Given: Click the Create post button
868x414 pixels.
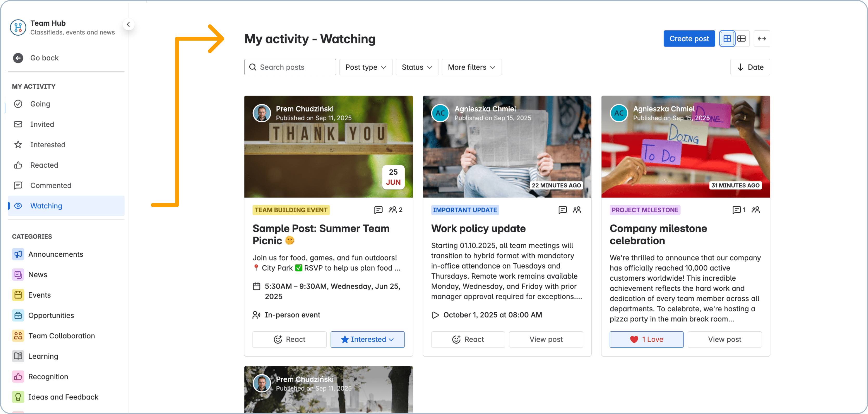Looking at the screenshot, I should pyautogui.click(x=689, y=38).
